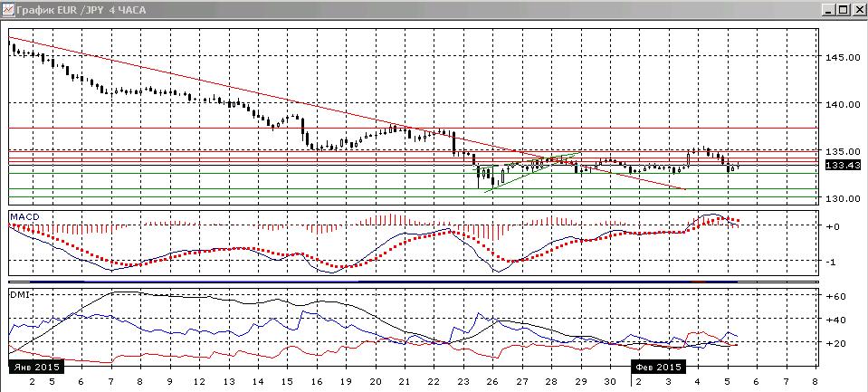Screen dimensions: 868x392
Task: Minimize the EUR/JPY chart window
Action: pos(828,10)
